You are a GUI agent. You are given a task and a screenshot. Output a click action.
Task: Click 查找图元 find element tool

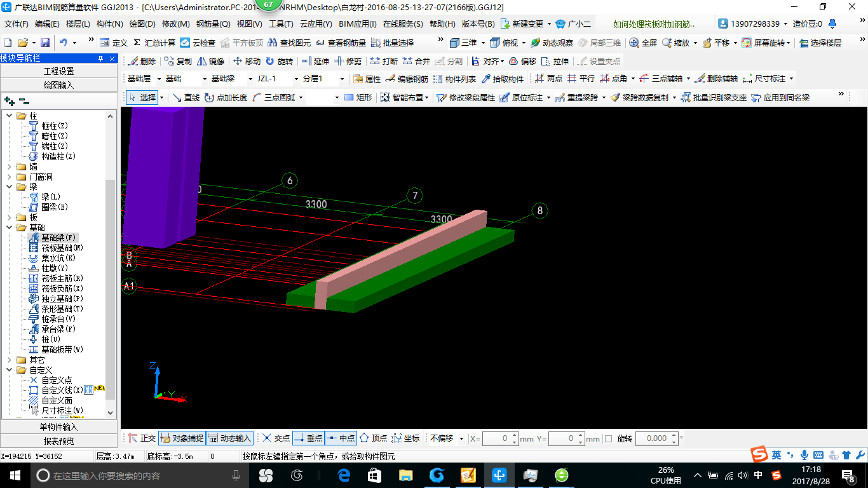(289, 43)
